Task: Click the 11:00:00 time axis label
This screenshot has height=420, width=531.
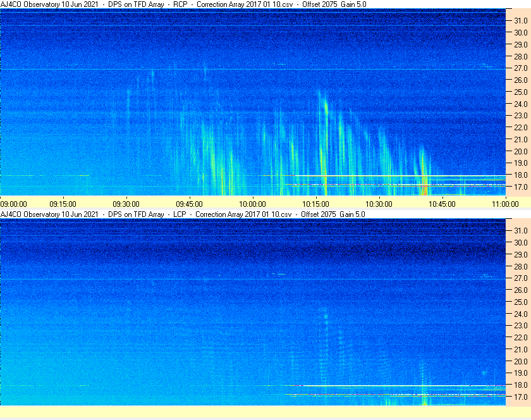Action: 505,204
